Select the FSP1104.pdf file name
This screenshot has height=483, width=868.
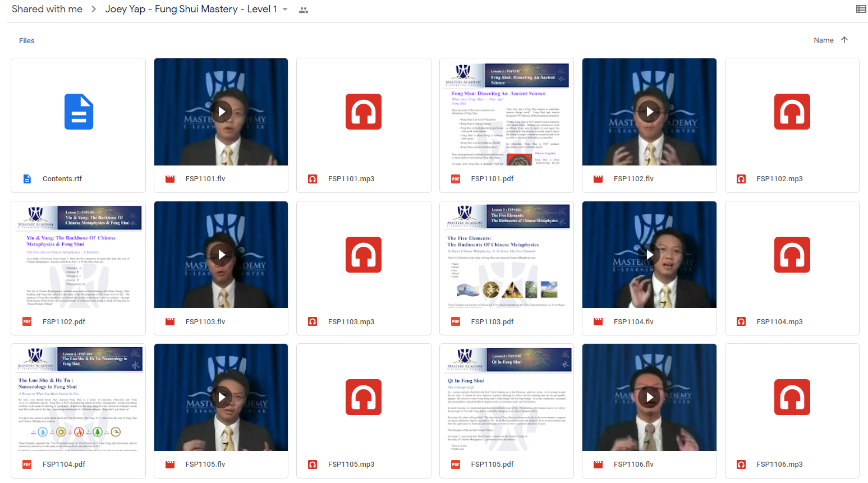click(64, 464)
